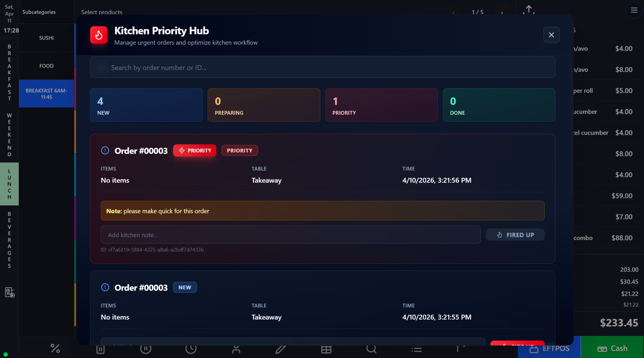Click the outlined PRIORITY status badge
This screenshot has height=358, width=644.
pyautogui.click(x=240, y=150)
